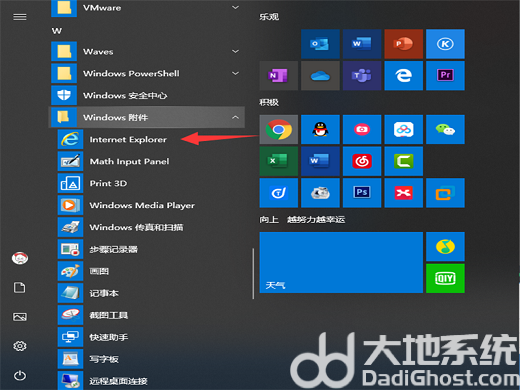Launch the QQ penguin tile
Screen dimensions: 520x390
click(320, 129)
